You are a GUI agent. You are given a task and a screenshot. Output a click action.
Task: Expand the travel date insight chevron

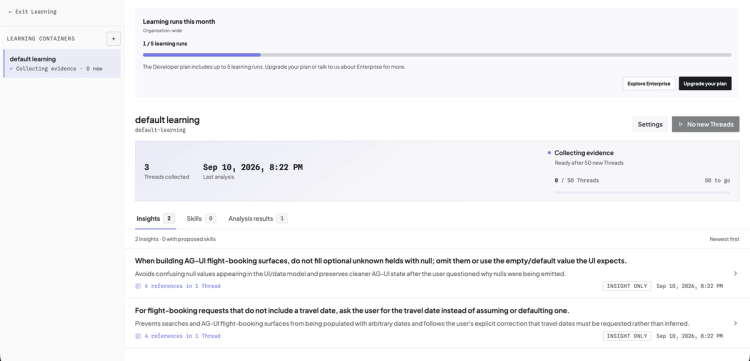[735, 323]
